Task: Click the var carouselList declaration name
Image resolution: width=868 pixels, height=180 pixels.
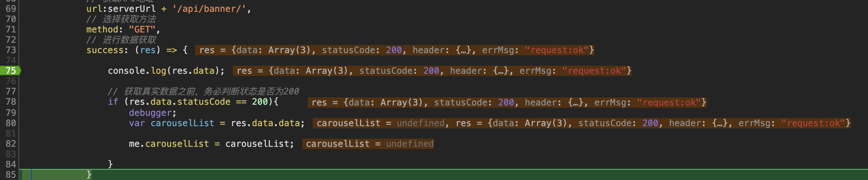Action: tap(182, 123)
